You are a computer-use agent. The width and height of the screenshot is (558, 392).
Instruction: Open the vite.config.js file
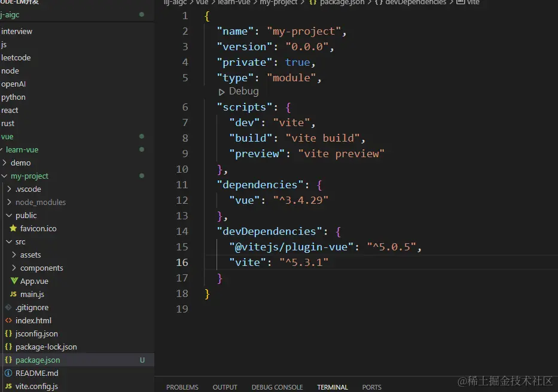[x=36, y=386]
